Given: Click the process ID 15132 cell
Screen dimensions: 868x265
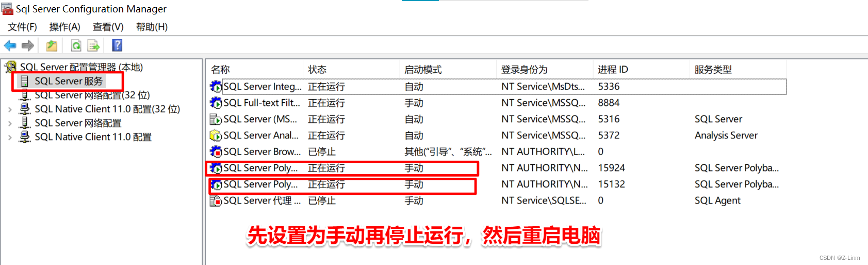Looking at the screenshot, I should (611, 184).
